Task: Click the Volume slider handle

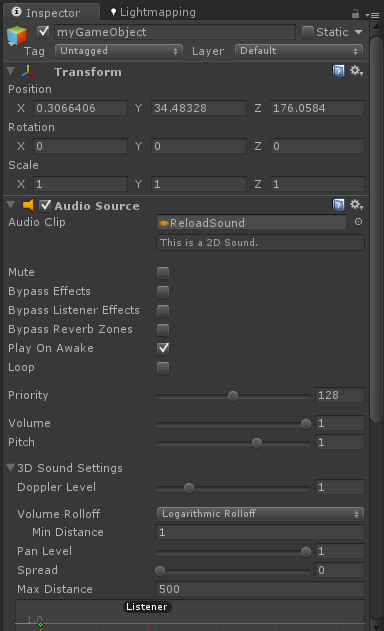Action: pos(306,424)
